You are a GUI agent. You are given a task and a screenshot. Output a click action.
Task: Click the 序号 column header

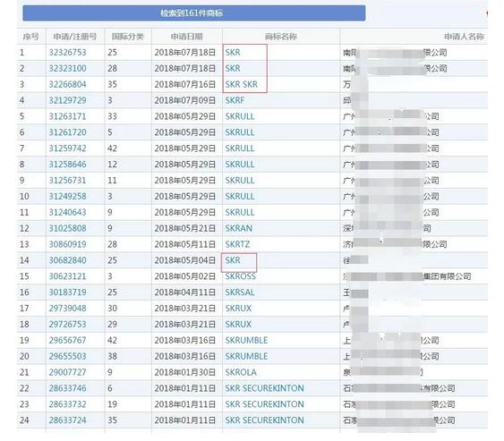(31, 37)
